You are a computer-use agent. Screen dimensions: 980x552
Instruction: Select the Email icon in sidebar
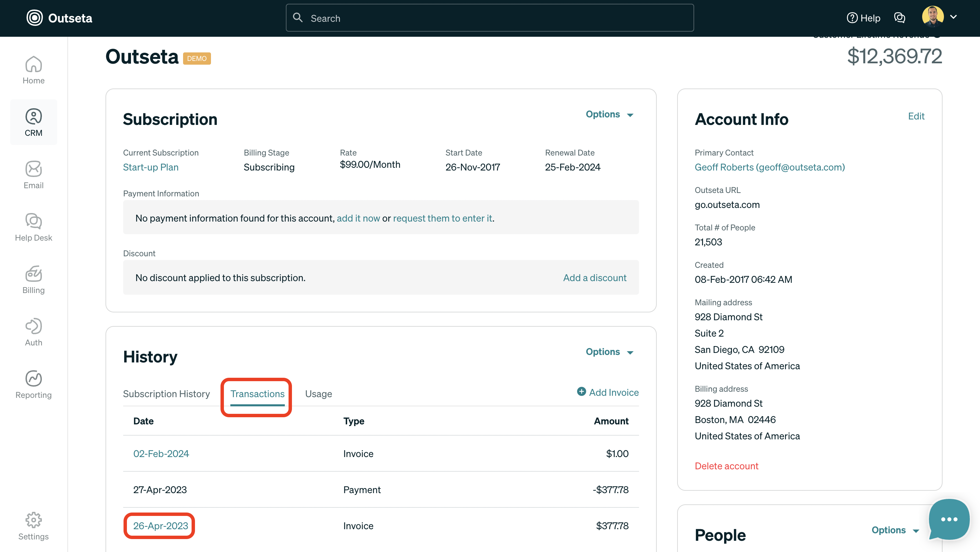click(x=33, y=174)
